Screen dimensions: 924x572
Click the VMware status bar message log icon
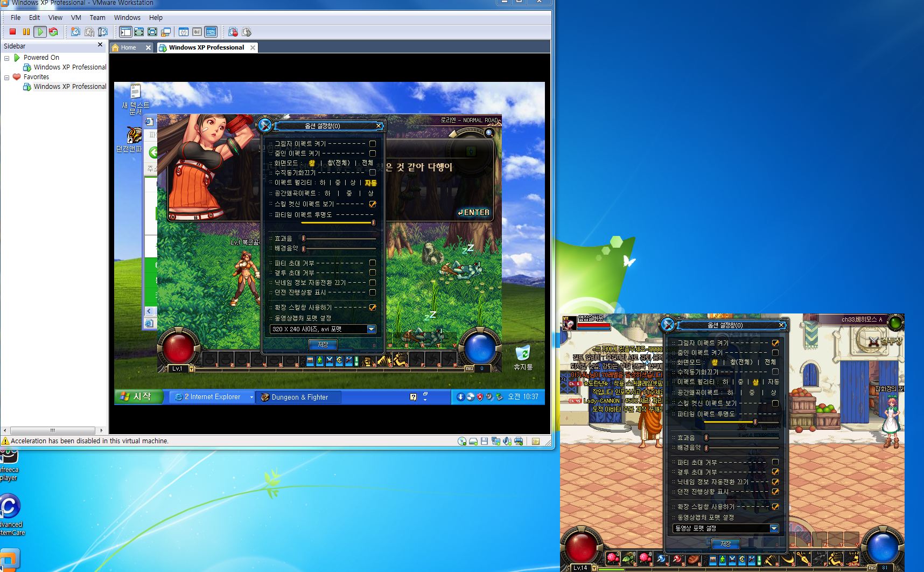point(536,442)
